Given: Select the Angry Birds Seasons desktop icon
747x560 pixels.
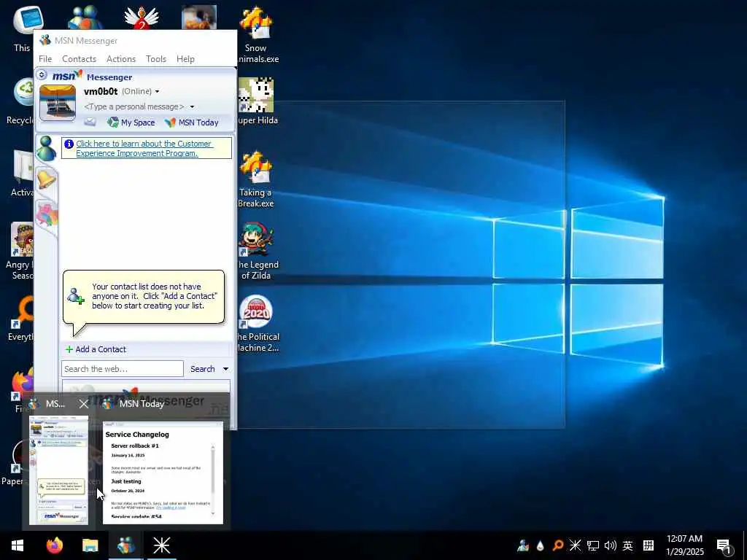Looking at the screenshot, I should coord(21,252).
